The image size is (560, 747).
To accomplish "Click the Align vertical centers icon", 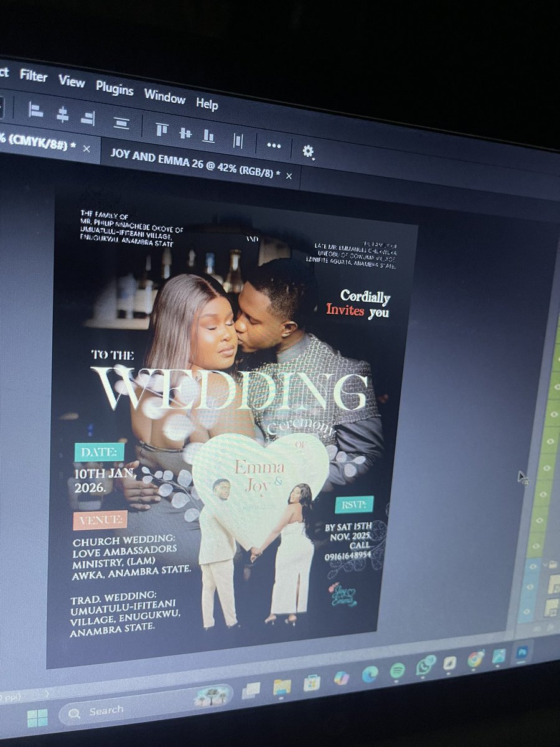I will (x=185, y=133).
